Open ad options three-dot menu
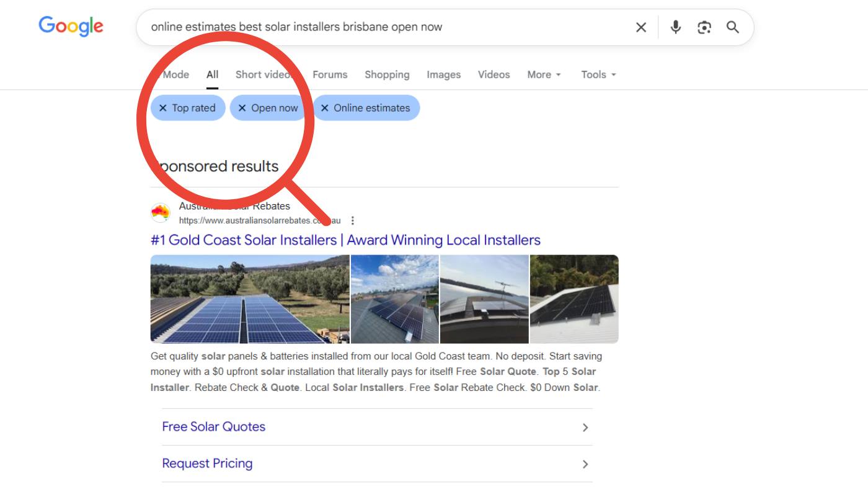The height and width of the screenshot is (489, 868). click(x=353, y=220)
